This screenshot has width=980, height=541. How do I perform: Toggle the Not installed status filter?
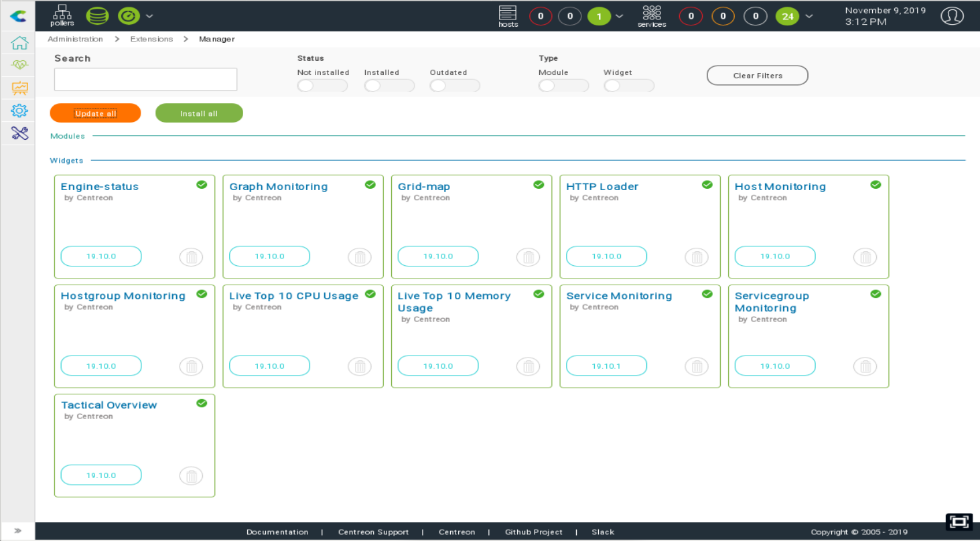tap(322, 86)
